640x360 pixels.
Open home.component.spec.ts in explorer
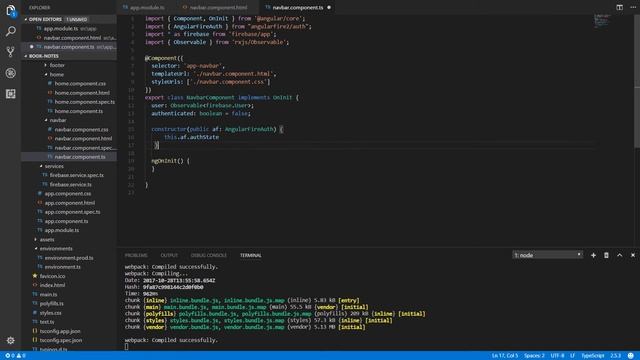(84, 102)
